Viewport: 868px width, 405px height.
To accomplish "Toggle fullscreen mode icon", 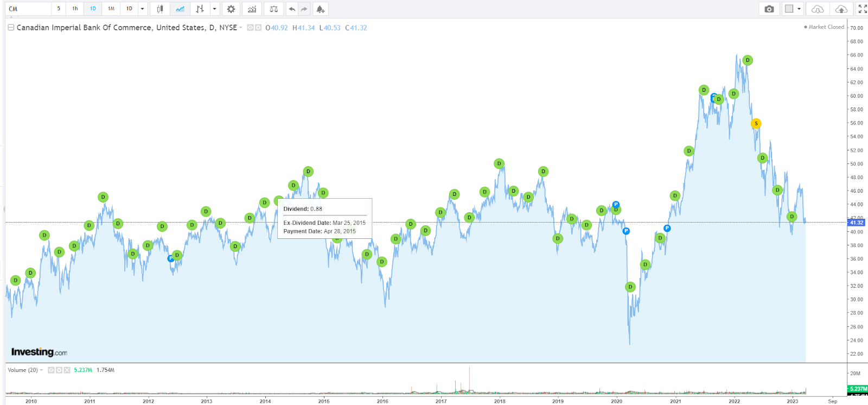I will 862,9.
